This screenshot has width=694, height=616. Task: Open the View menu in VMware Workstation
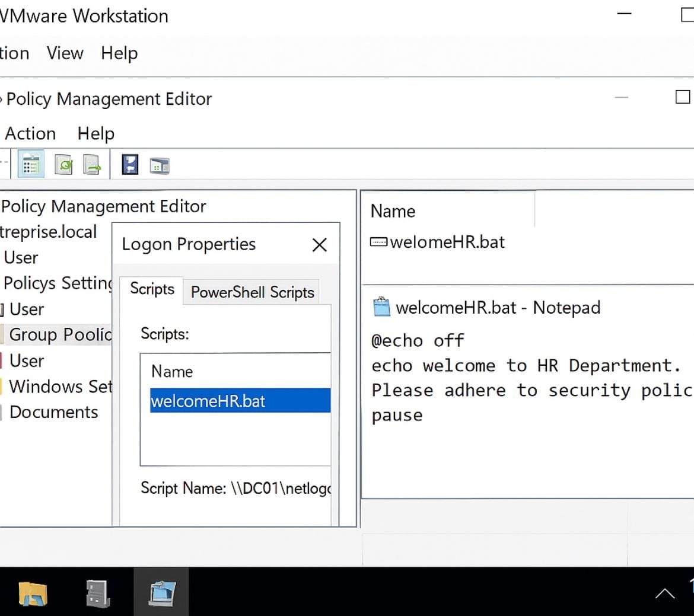[65, 53]
